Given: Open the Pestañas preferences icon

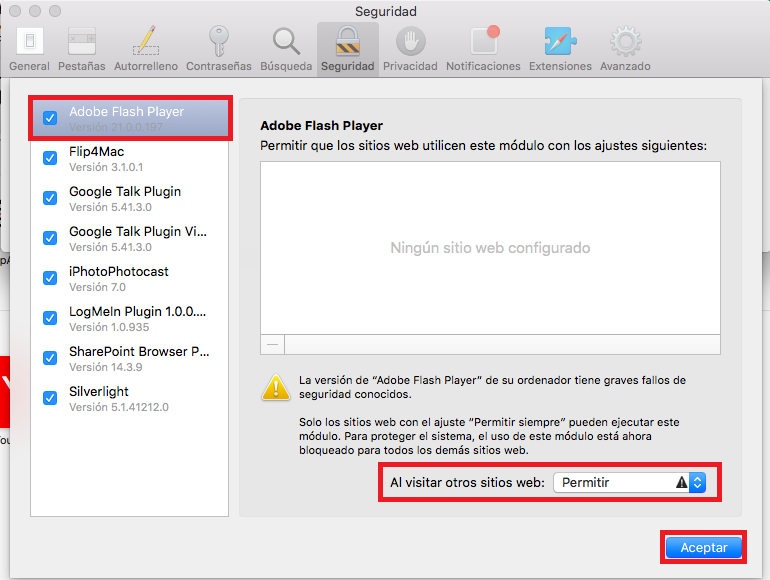Looking at the screenshot, I should tap(82, 41).
